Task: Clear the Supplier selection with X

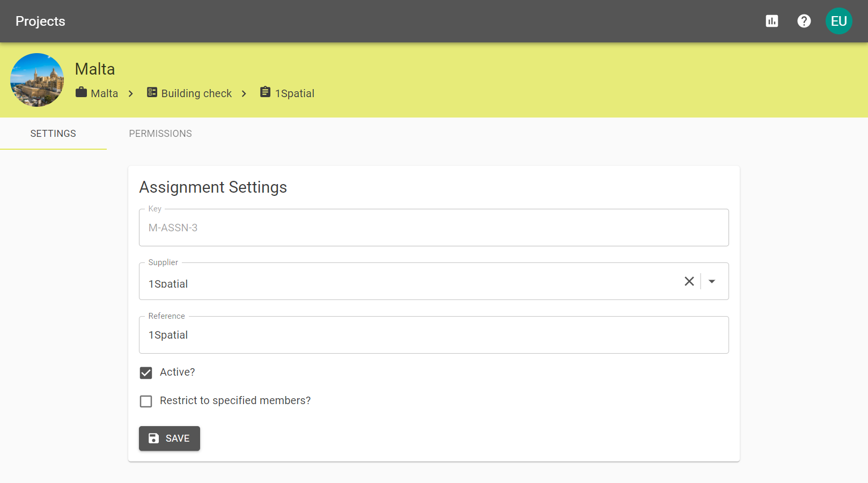Action: [x=689, y=281]
